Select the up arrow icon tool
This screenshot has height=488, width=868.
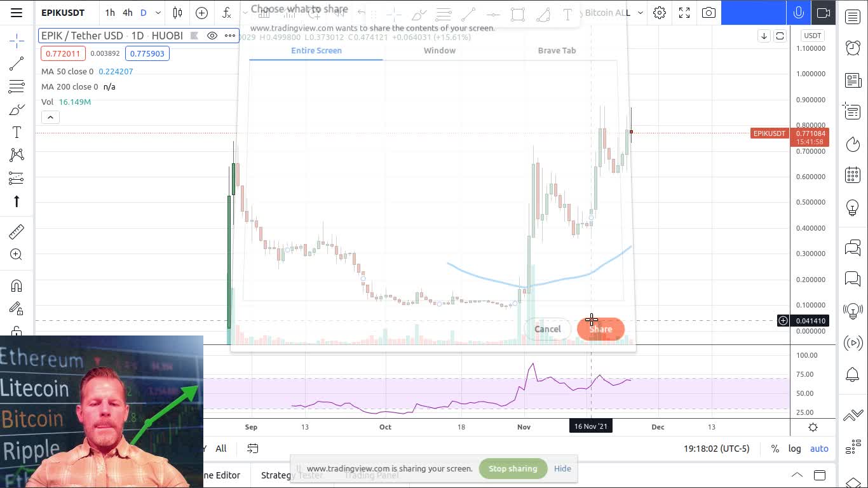[x=17, y=201]
